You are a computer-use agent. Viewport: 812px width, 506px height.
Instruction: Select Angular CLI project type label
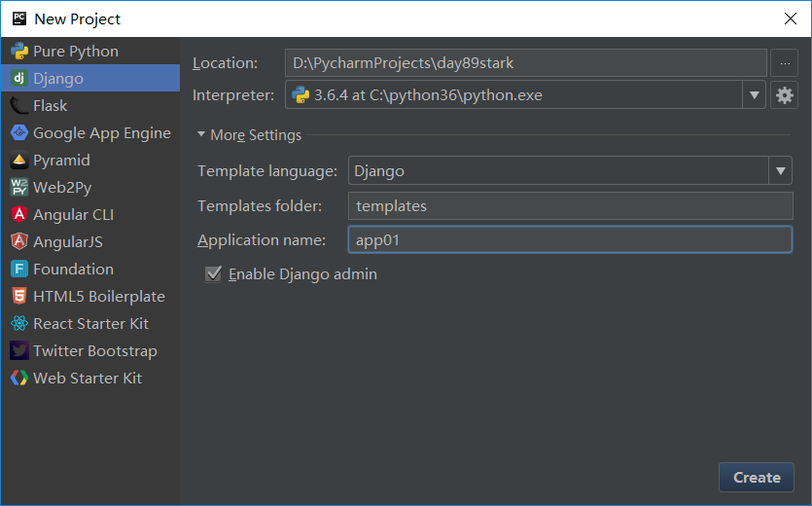[x=74, y=215]
